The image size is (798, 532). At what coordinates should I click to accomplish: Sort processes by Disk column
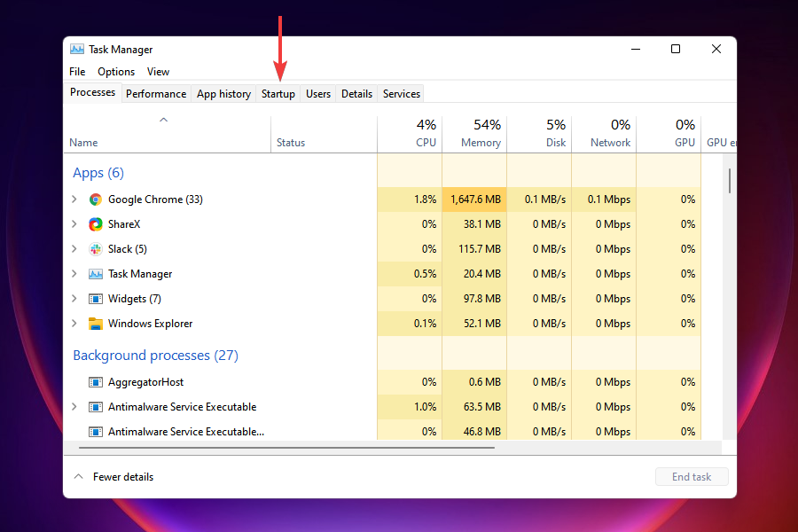[539, 135]
